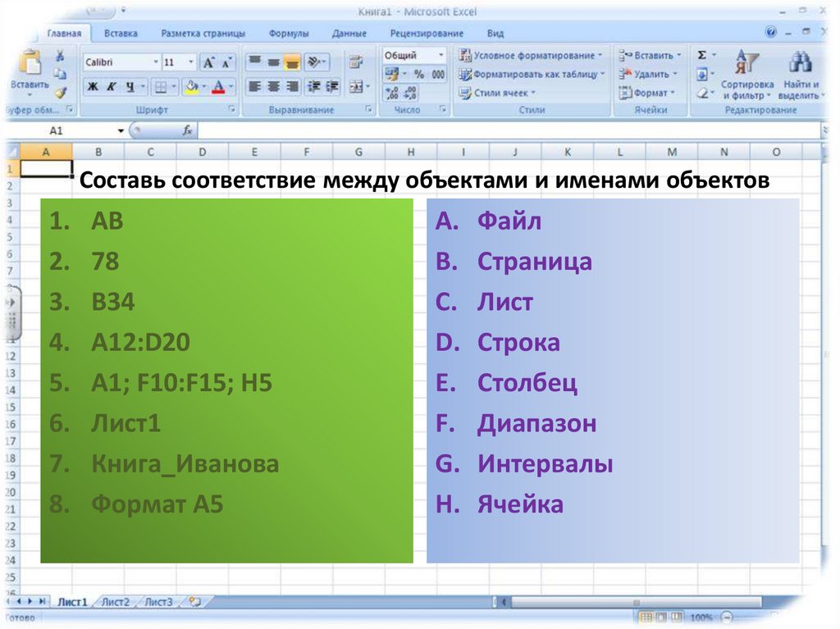Click the zoom out minus button
Screen dimensions: 840x629
pyautogui.click(x=727, y=618)
